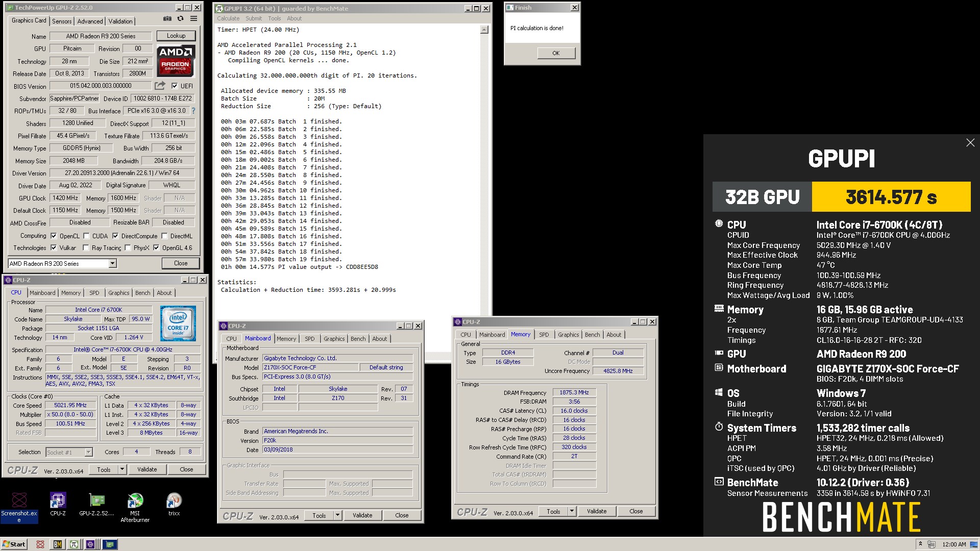Click the AMD Radeon Graphics logo
The width and height of the screenshot is (980, 551).
(x=175, y=61)
